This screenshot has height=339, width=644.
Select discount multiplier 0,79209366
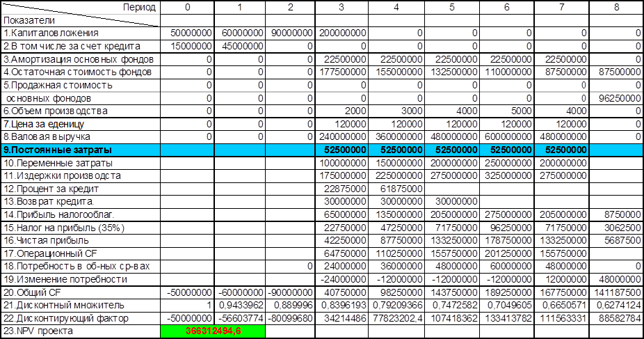pos(398,306)
